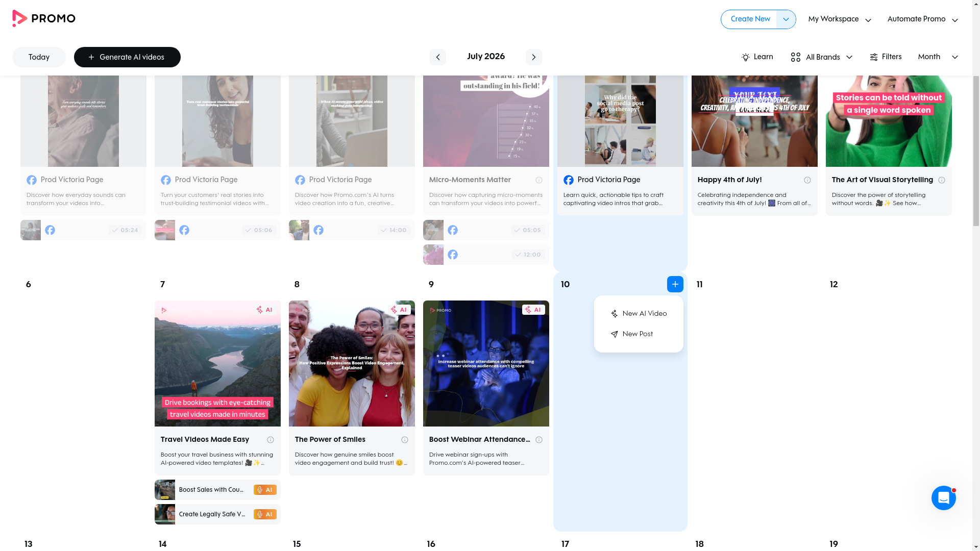Click the 05:24 scheduled post checkmark
Image resolution: width=980 pixels, height=551 pixels.
[x=115, y=230]
